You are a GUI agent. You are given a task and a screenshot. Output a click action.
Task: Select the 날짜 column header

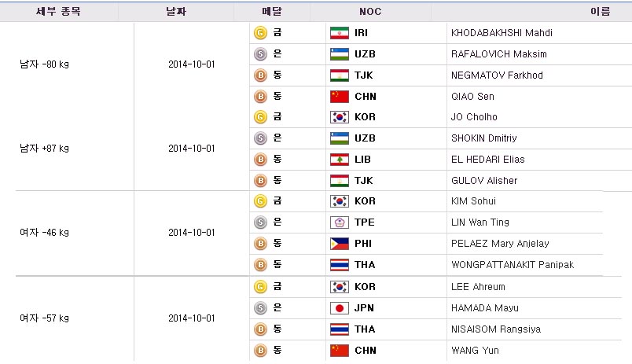point(176,12)
